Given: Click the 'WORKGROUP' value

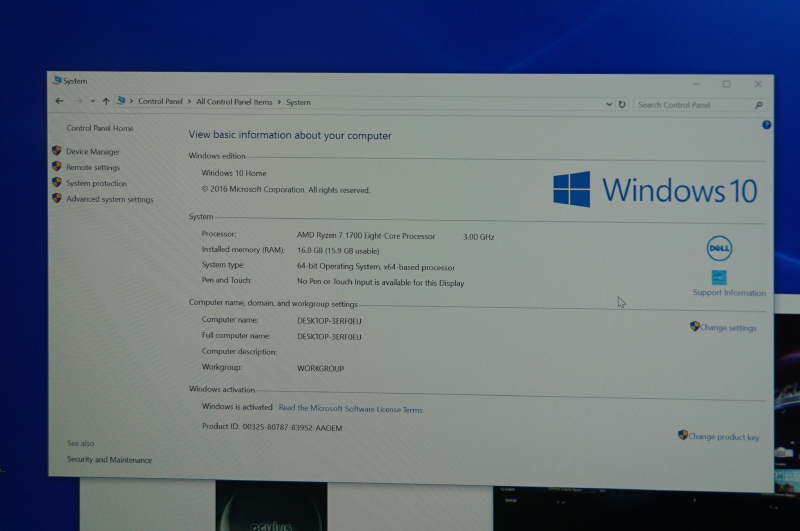Looking at the screenshot, I should tap(320, 368).
